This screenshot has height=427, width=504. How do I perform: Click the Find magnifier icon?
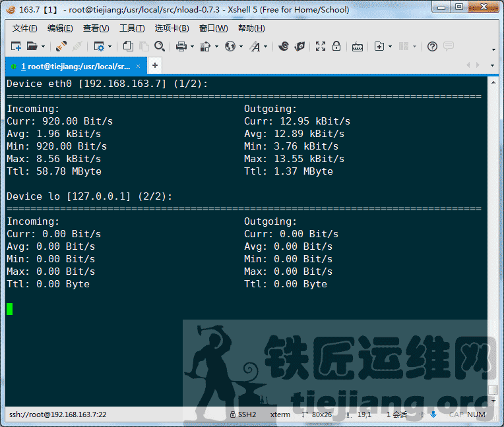pyautogui.click(x=160, y=46)
